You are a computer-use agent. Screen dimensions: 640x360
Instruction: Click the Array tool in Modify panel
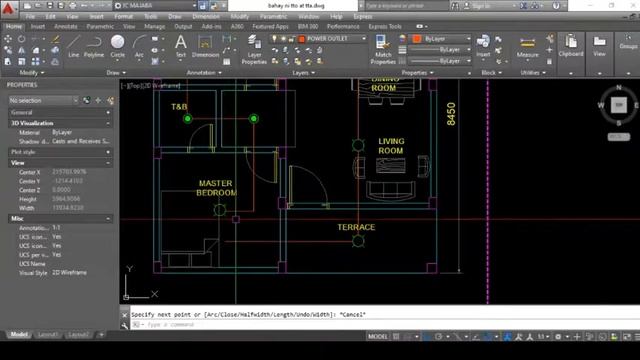coord(36,62)
